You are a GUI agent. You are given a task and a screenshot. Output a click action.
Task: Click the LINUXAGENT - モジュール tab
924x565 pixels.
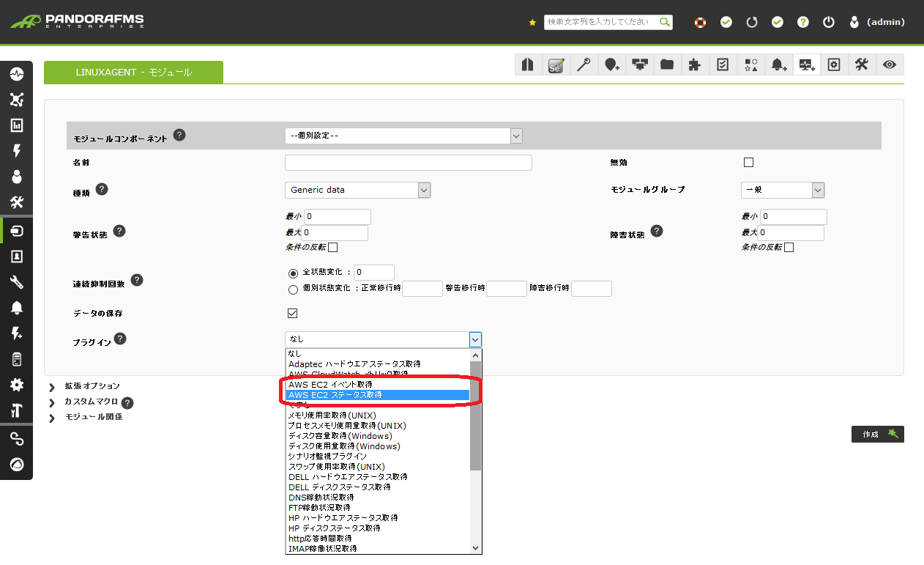coord(133,72)
